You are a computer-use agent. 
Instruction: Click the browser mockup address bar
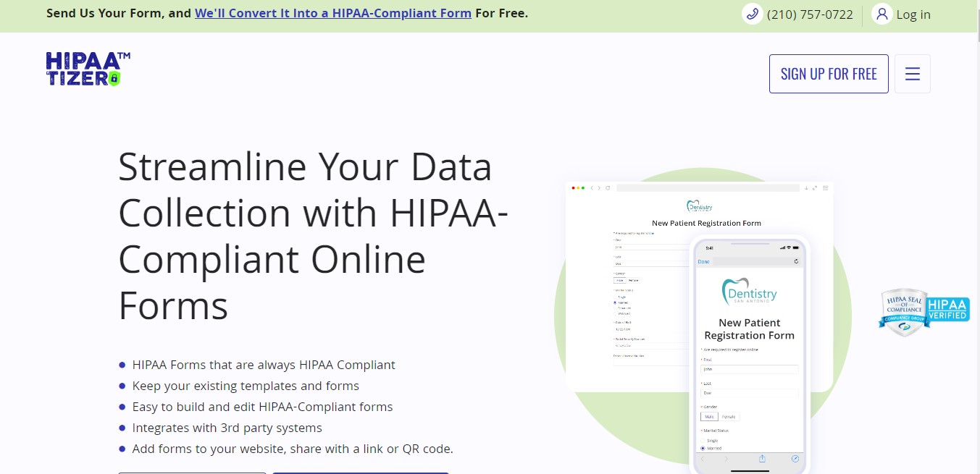click(x=708, y=188)
